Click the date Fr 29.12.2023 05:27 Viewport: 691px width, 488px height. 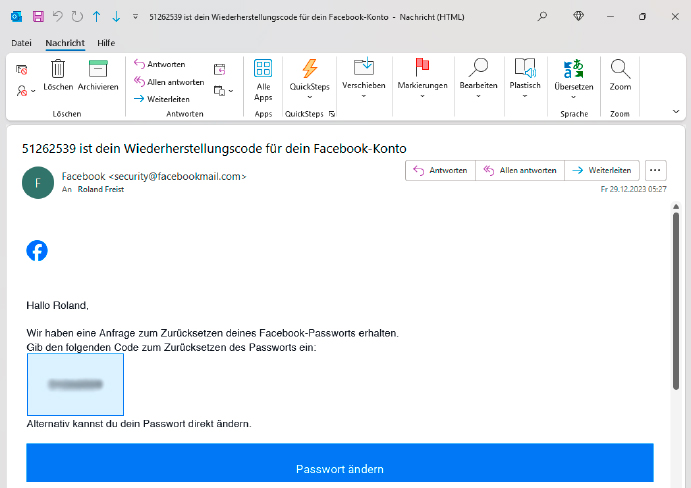(x=633, y=189)
